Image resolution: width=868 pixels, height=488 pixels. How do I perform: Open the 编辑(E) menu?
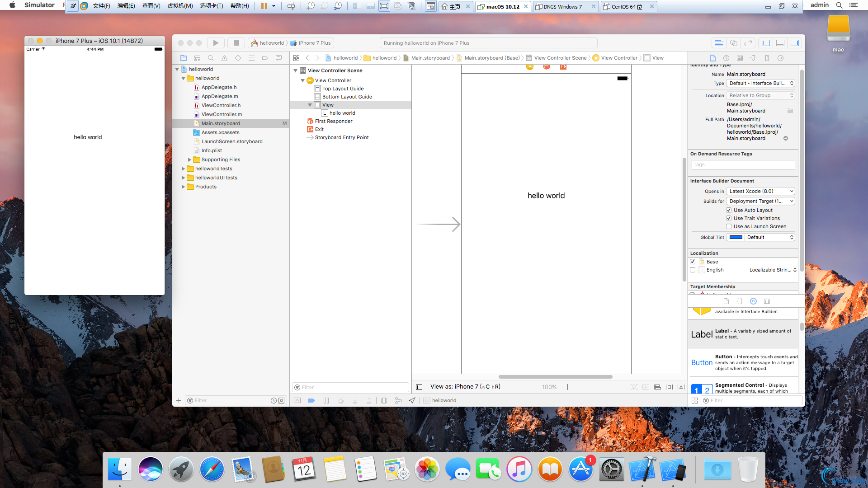tap(126, 6)
